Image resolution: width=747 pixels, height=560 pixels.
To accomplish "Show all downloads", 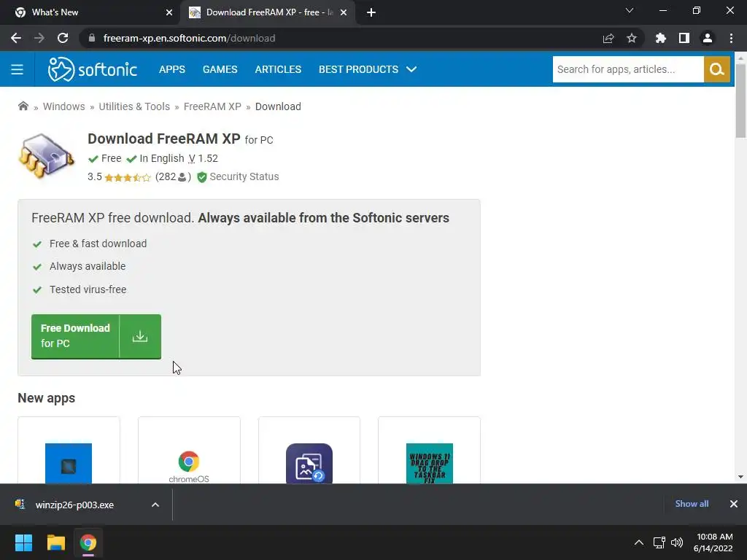I will coord(692,504).
